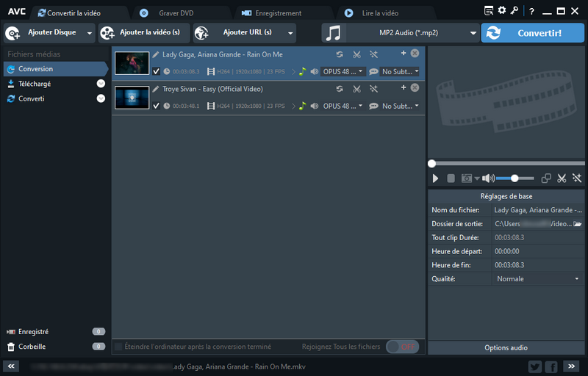Click the plus icon on Troye Sivan row
The height and width of the screenshot is (376, 588).
pos(404,87)
